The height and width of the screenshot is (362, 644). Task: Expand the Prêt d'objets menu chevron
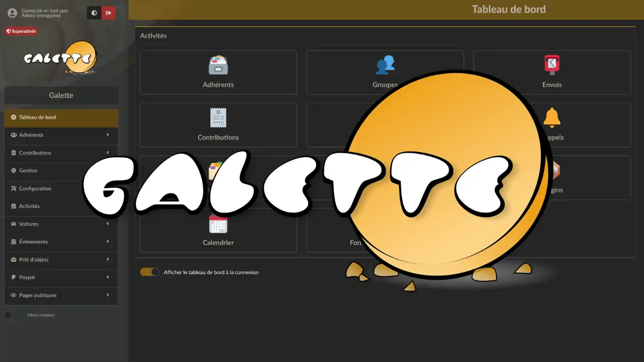pyautogui.click(x=107, y=260)
